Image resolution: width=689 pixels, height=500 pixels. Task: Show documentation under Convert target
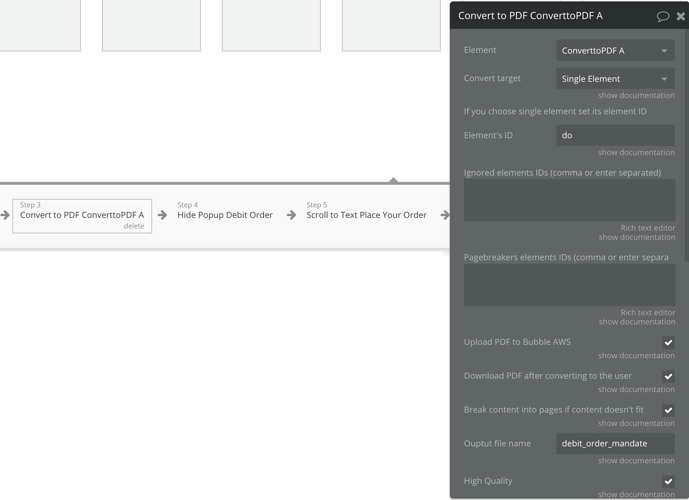click(636, 95)
